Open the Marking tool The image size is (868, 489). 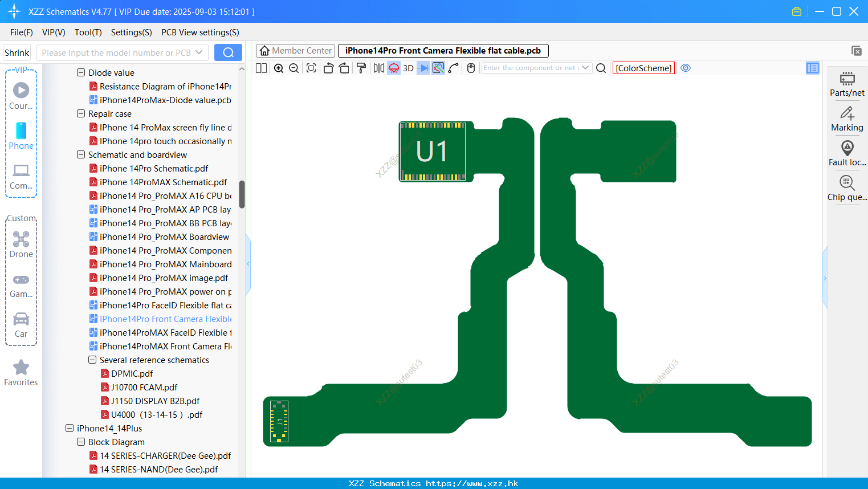click(x=847, y=119)
